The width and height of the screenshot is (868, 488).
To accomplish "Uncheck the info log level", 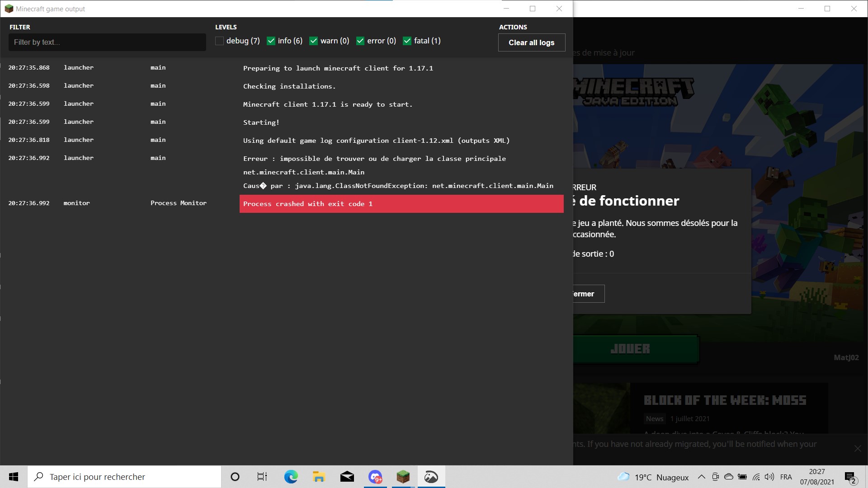I will (271, 41).
